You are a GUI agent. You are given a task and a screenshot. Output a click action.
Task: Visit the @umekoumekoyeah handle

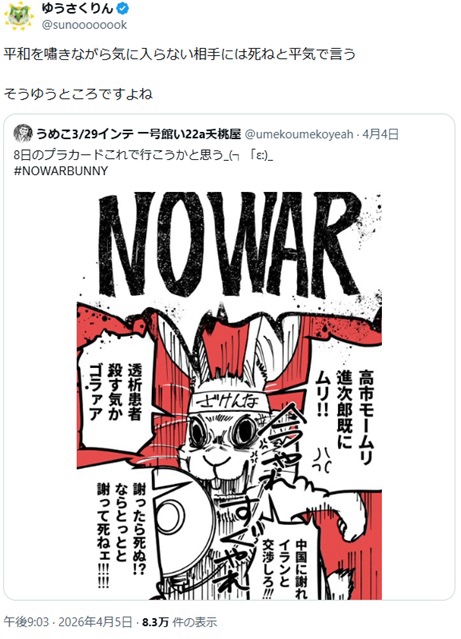point(299,134)
